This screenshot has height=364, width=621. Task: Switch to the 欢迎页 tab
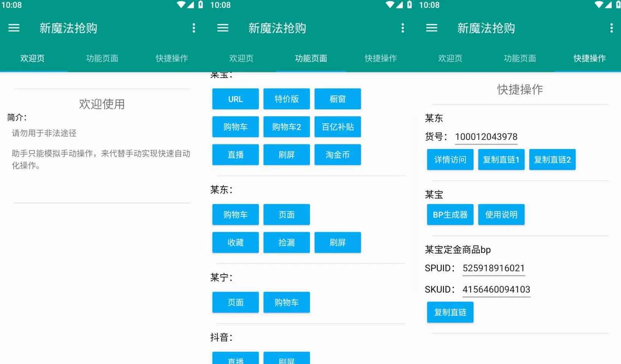pyautogui.click(x=32, y=58)
